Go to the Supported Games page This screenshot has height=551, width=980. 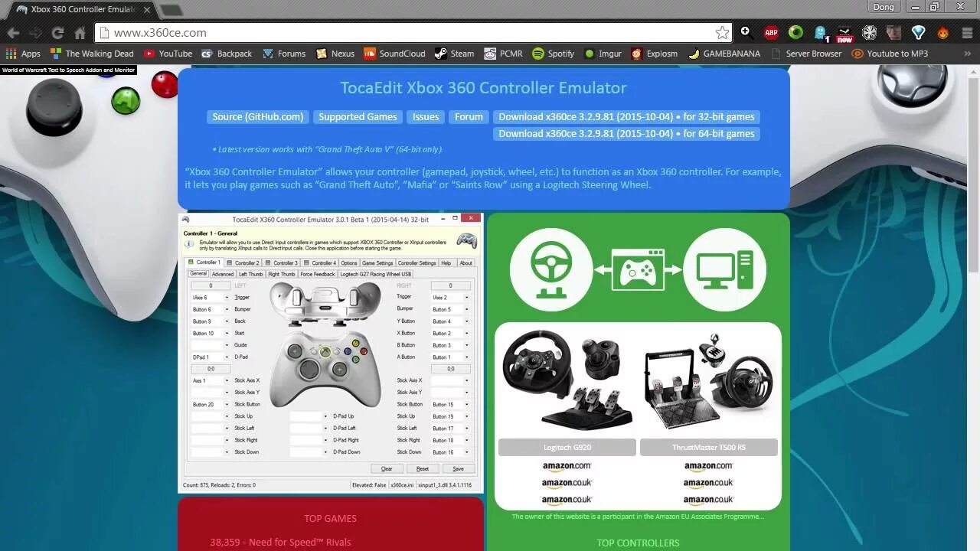coord(358,117)
